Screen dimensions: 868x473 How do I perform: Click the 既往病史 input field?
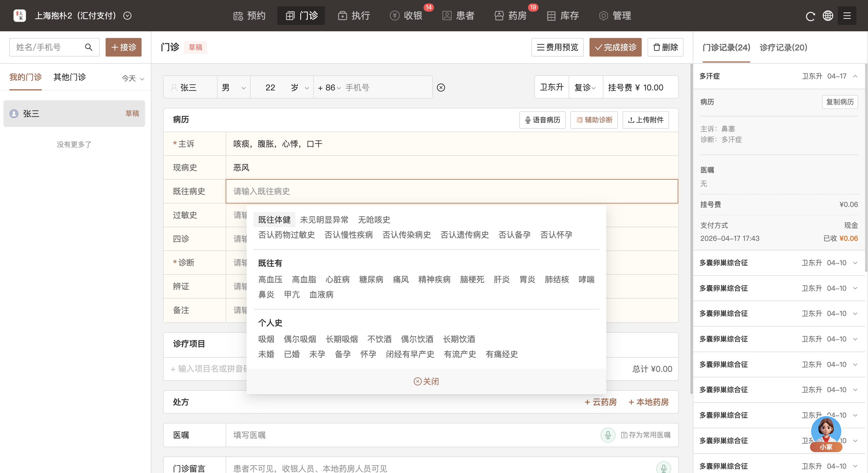[451, 191]
